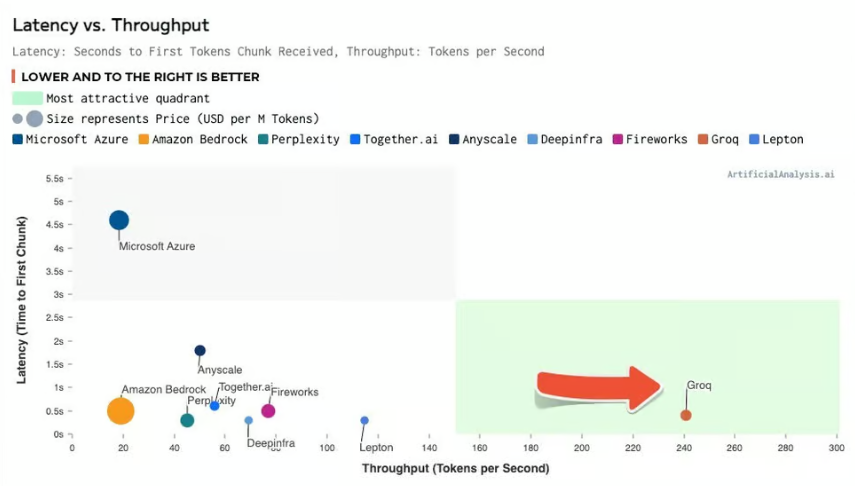This screenshot has width=855, height=486.
Task: Click the Together.ai blue data point
Action: pos(214,406)
